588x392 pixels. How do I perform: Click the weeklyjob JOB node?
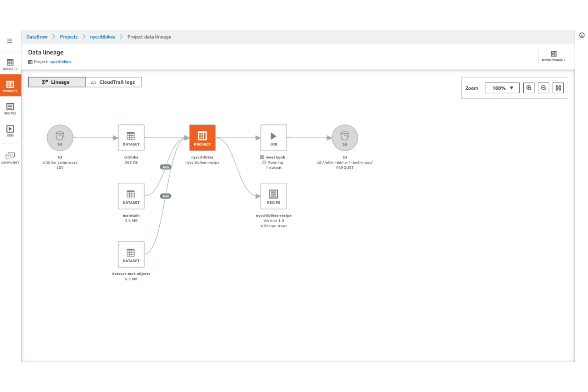[273, 138]
